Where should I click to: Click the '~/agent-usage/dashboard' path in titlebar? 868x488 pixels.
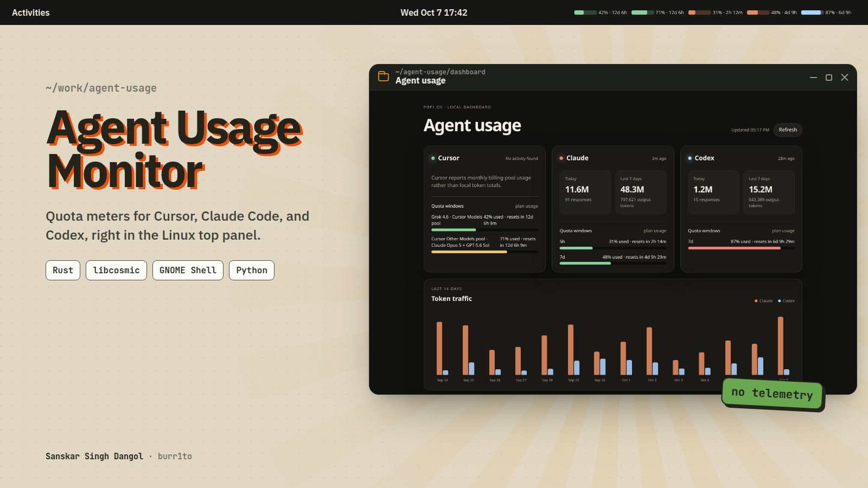point(441,72)
